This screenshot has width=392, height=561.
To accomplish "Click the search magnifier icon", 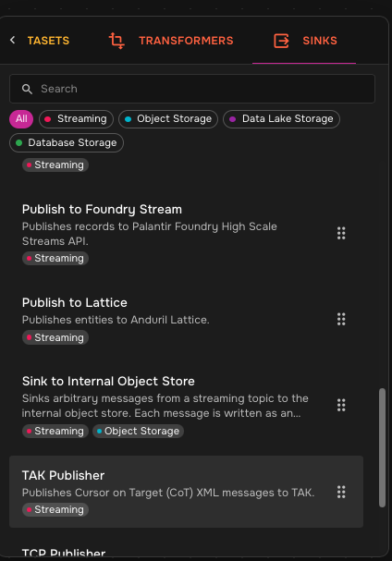I will 27,89.
